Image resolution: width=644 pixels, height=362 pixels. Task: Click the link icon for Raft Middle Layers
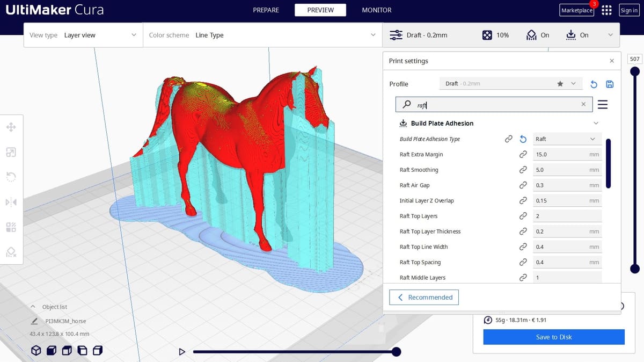[x=523, y=278]
